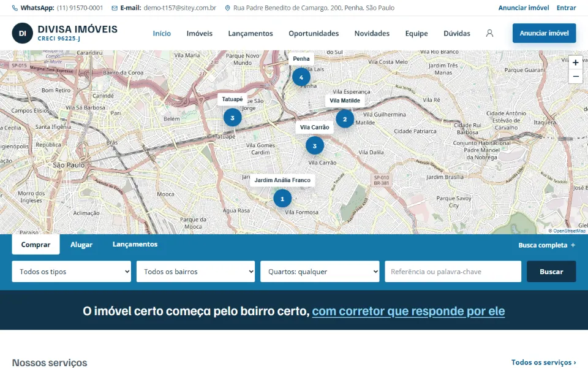The image size is (588, 368).
Task: Click the com corretor que responde link
Action: click(409, 311)
